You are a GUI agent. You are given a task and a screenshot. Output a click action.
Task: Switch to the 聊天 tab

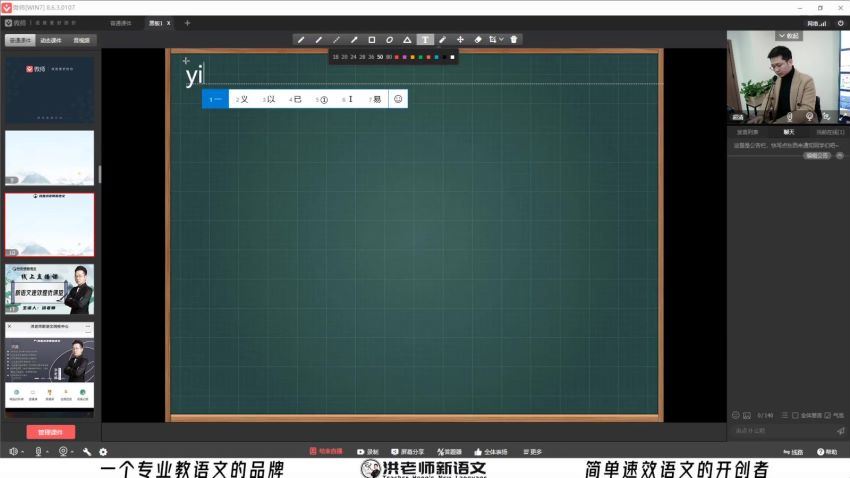(788, 131)
